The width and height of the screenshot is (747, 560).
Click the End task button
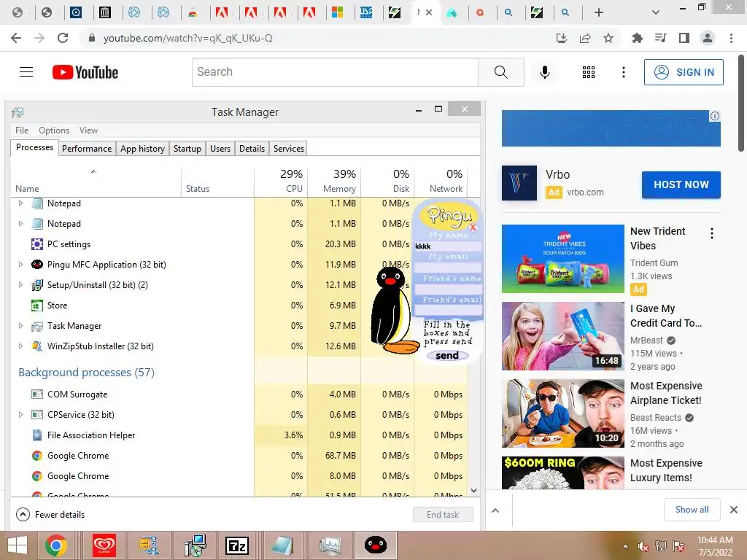pos(443,514)
